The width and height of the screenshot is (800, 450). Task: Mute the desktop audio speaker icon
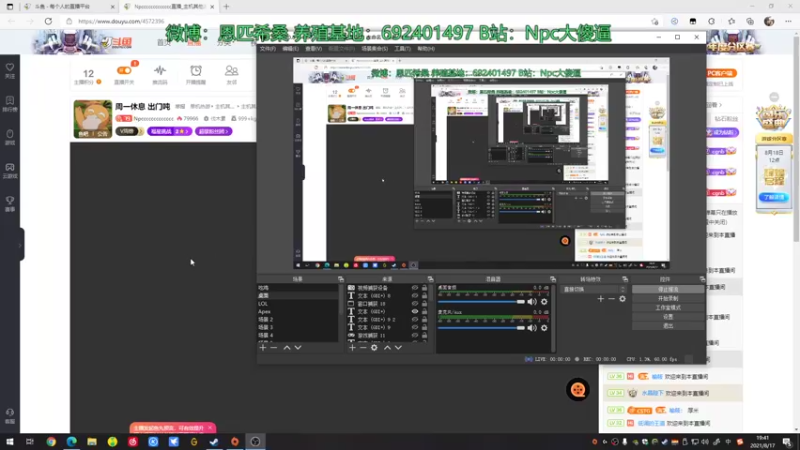(x=532, y=302)
